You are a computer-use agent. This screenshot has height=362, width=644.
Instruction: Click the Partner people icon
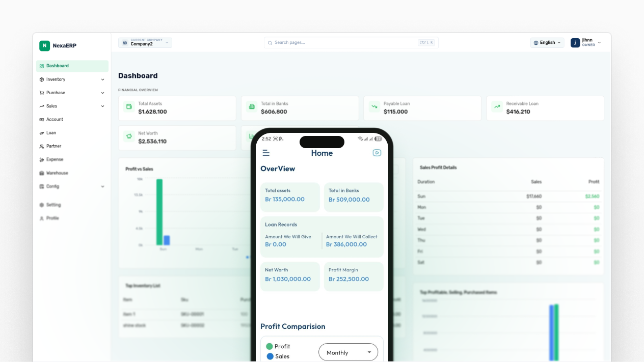(42, 146)
